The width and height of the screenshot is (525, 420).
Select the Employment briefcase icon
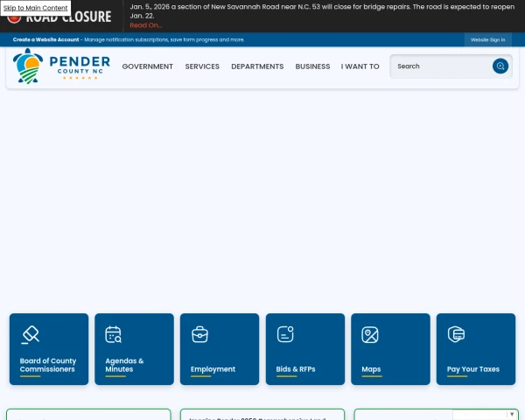click(x=199, y=334)
